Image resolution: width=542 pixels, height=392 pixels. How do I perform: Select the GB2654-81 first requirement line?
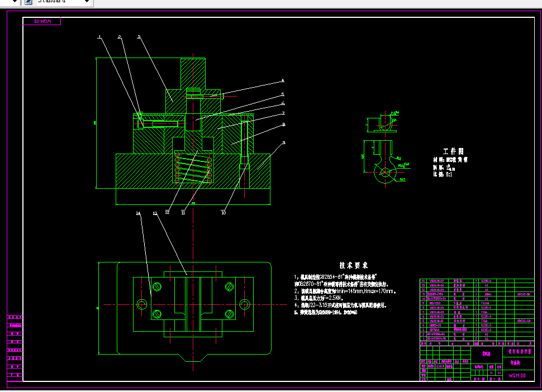click(335, 277)
